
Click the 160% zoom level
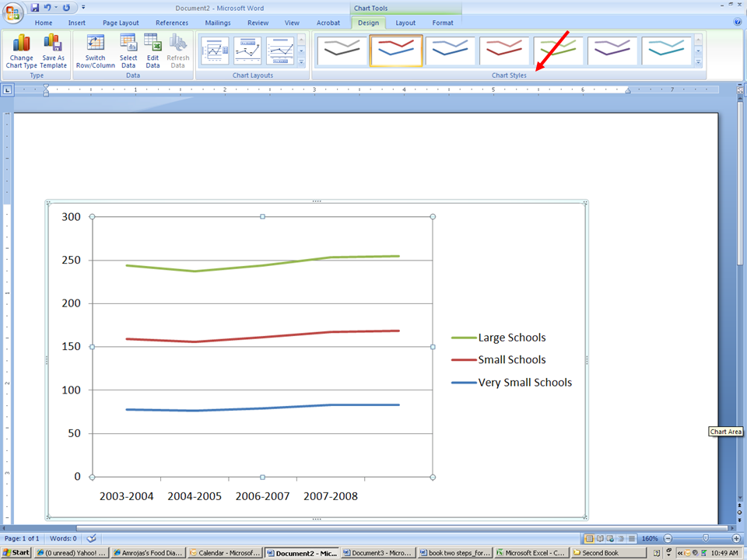[x=649, y=538]
